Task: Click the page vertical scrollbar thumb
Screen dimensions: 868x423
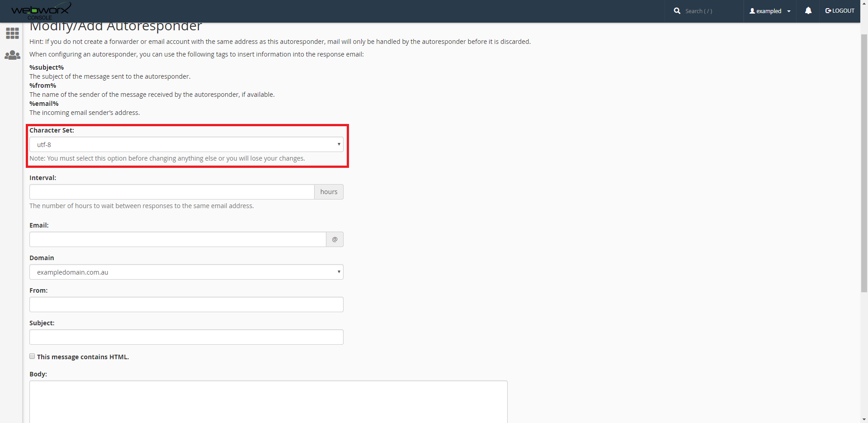Action: coord(864,163)
